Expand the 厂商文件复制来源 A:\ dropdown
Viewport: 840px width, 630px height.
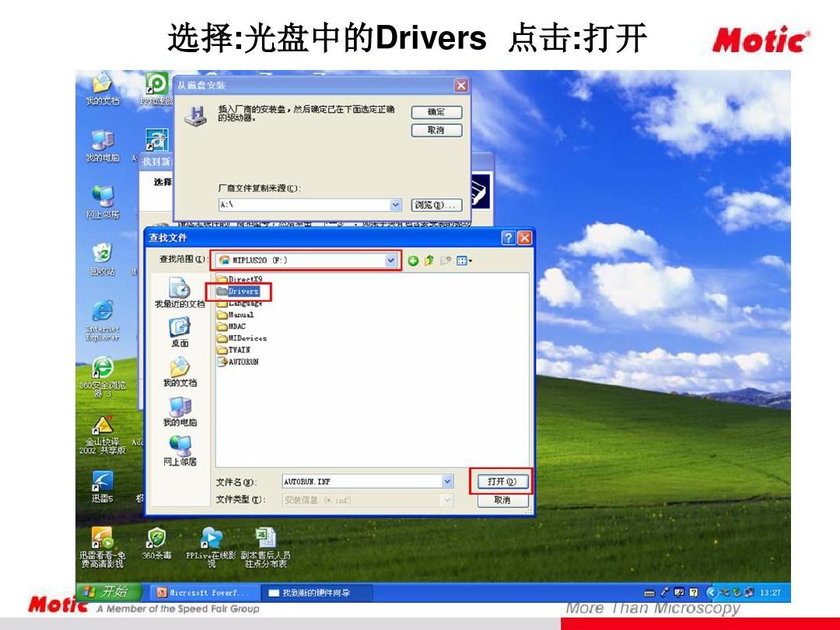point(396,205)
